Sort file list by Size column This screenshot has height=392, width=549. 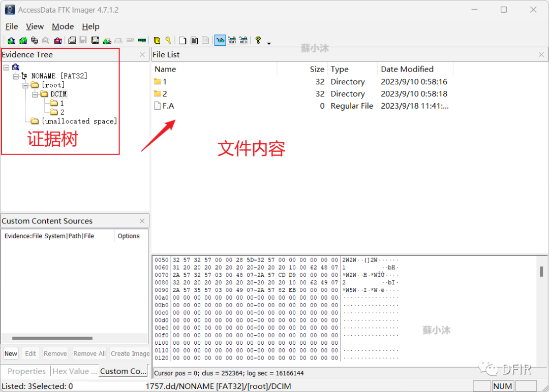pos(302,69)
